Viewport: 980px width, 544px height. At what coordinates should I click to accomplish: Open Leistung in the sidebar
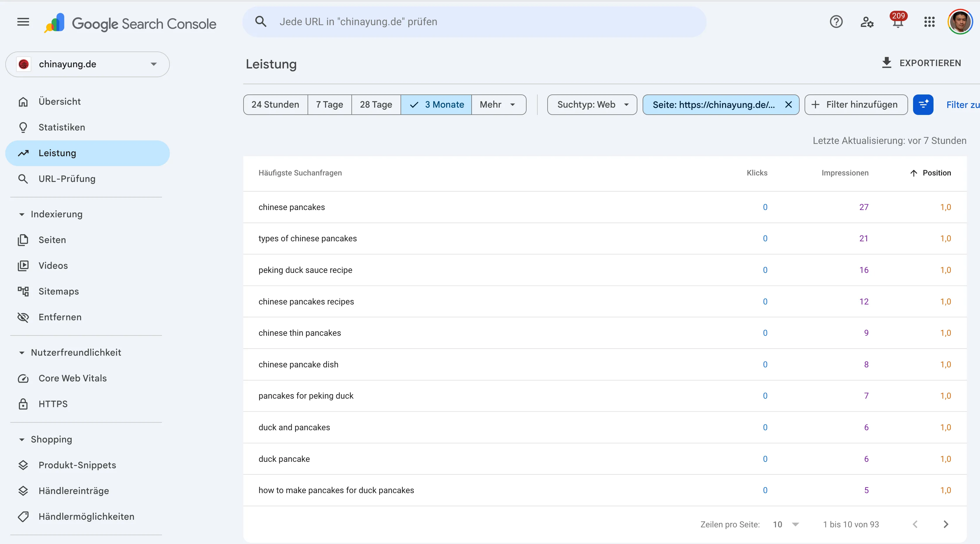87,153
